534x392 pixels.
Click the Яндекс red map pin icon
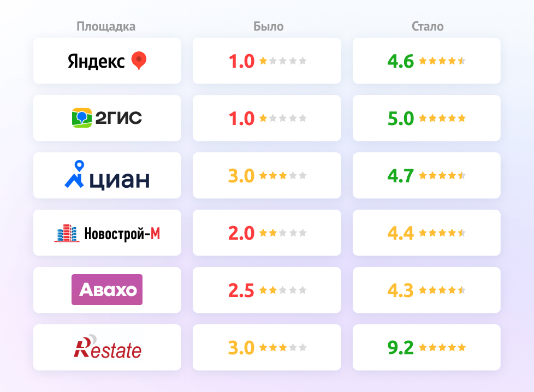[139, 61]
